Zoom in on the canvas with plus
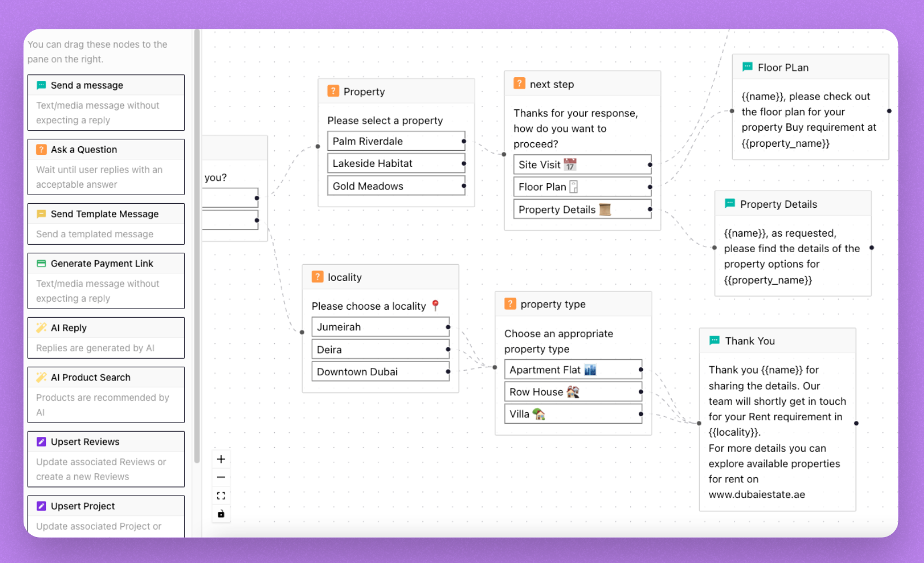The image size is (924, 563). click(x=221, y=459)
